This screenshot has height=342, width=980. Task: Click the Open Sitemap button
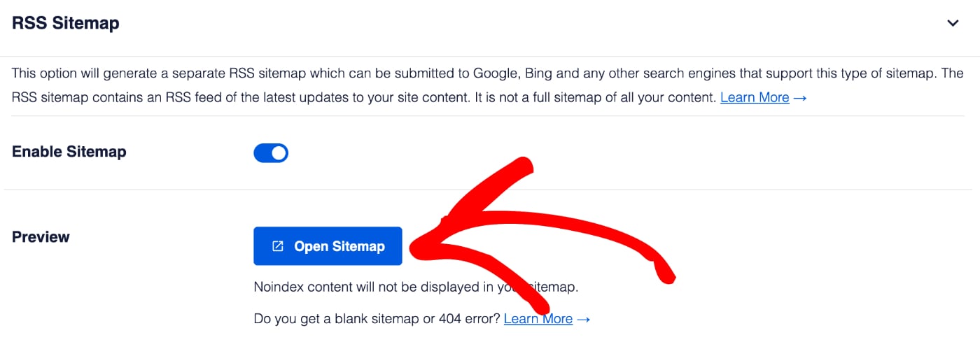point(328,246)
